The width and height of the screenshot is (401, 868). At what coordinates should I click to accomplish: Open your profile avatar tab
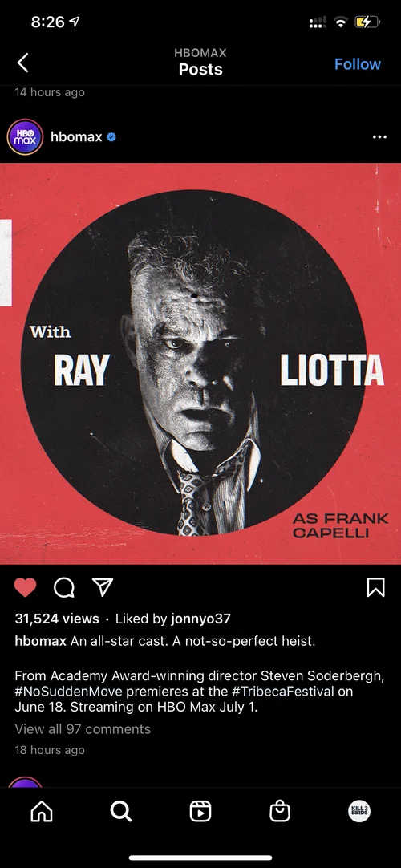click(359, 812)
